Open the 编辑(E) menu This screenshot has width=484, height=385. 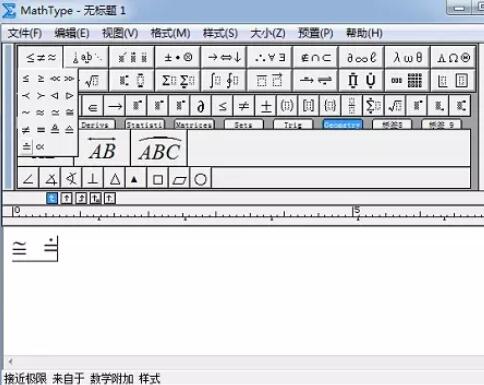point(72,33)
